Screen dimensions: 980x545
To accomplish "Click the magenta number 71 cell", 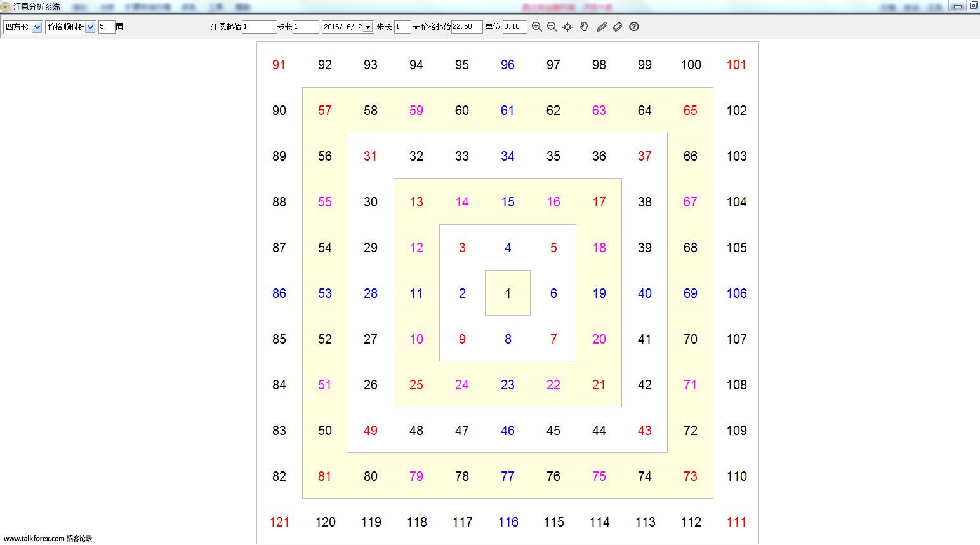I will [x=691, y=385].
